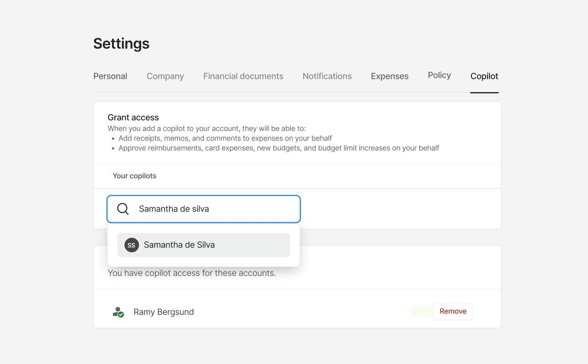588x364 pixels.
Task: Click the Approve reimbursements bullet text
Action: tap(279, 148)
